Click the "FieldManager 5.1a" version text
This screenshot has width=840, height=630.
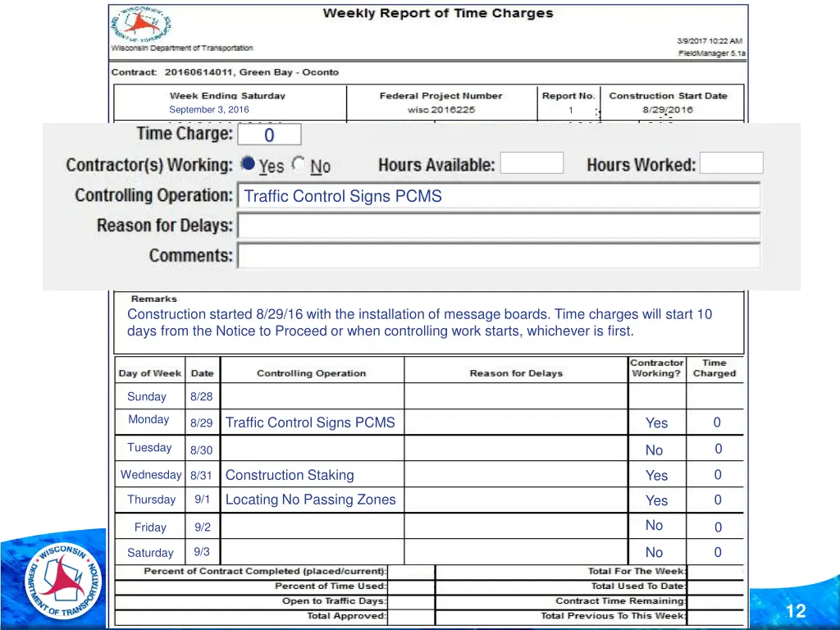tap(712, 53)
